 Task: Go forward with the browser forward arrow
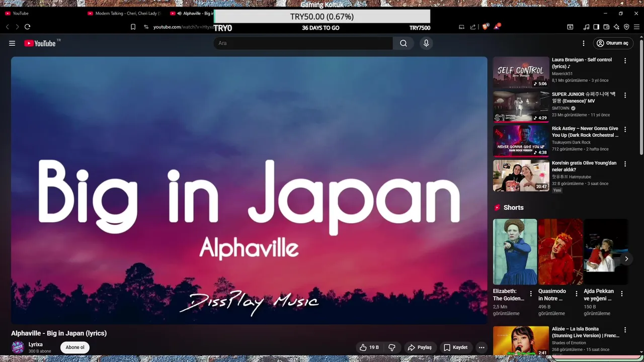17,27
